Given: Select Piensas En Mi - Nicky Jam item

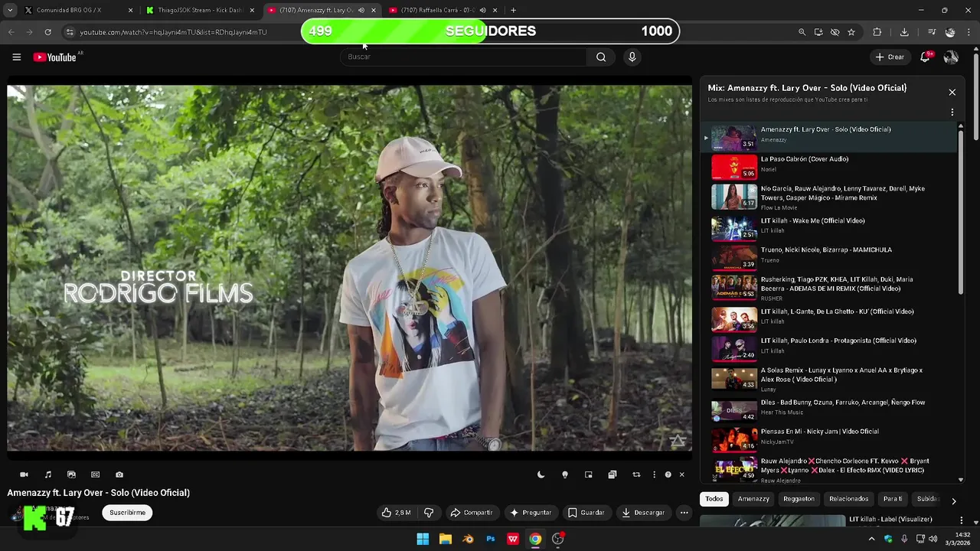Looking at the screenshot, I should pyautogui.click(x=829, y=439).
